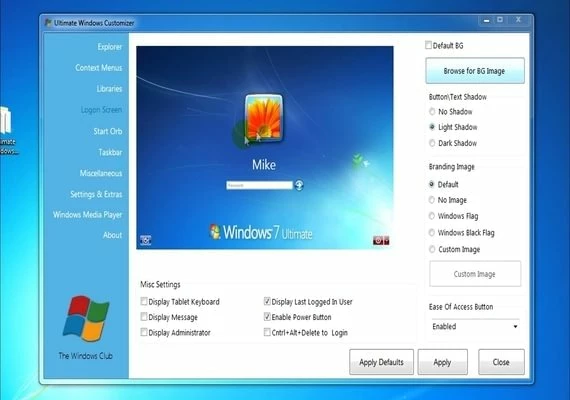The width and height of the screenshot is (570, 400).
Task: Click the Ultimate Windows Customizer title bar icon
Action: (x=48, y=23)
